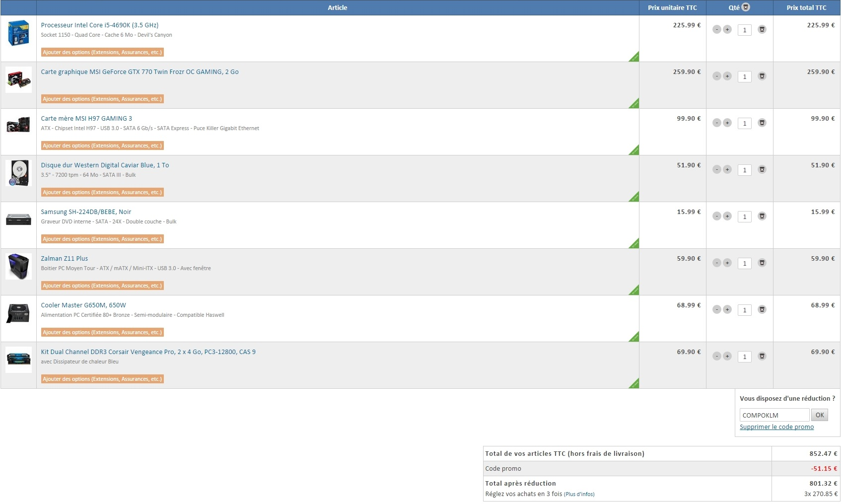Viewport: 844px width, 504px height.
Task: Increase quantity of Zalman Z11 Plus
Action: click(727, 263)
